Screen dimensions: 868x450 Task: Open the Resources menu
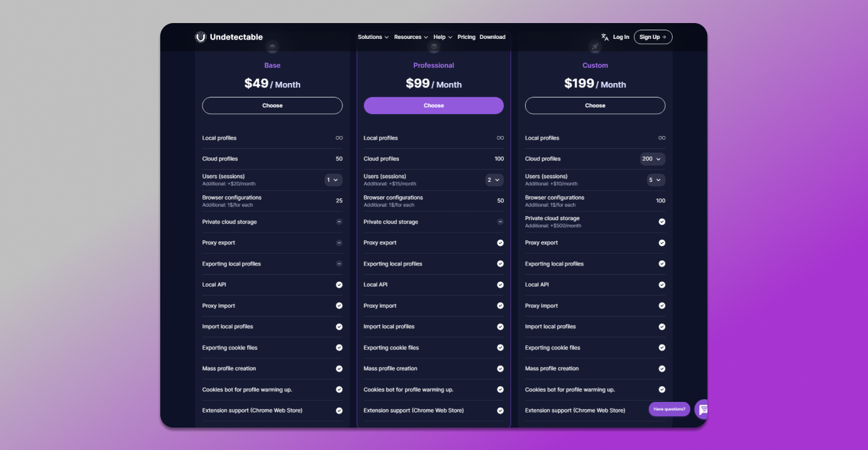411,37
